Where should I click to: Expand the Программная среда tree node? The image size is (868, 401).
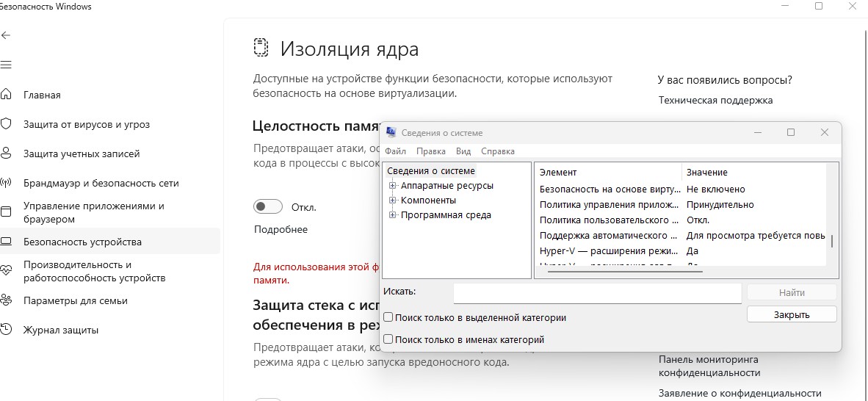pyautogui.click(x=393, y=215)
